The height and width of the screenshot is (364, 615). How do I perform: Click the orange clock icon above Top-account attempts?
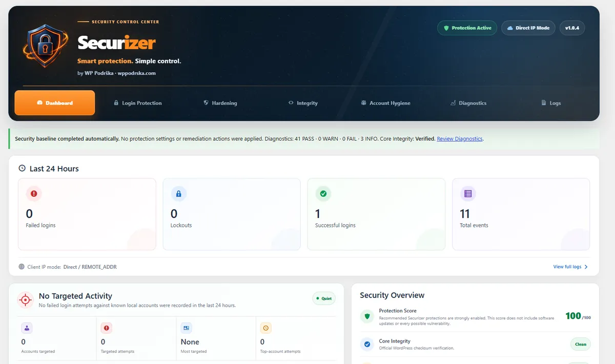[x=265, y=328]
